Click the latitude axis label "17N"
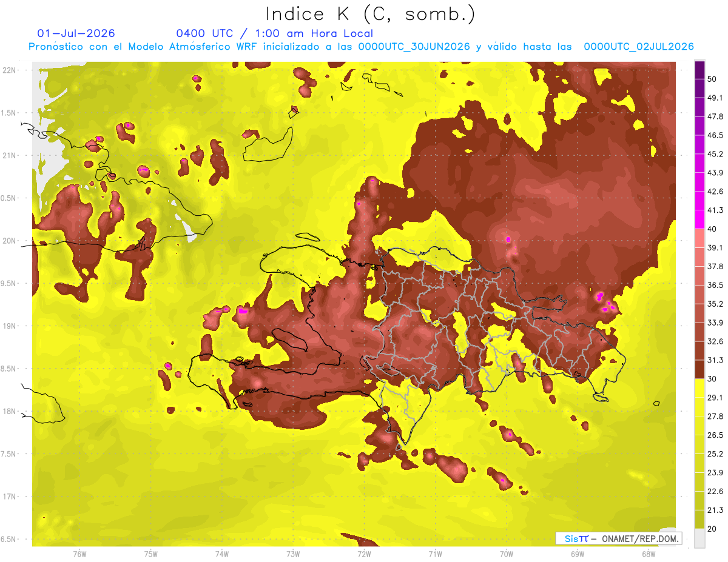This screenshot has height=562, width=728. click(x=10, y=497)
